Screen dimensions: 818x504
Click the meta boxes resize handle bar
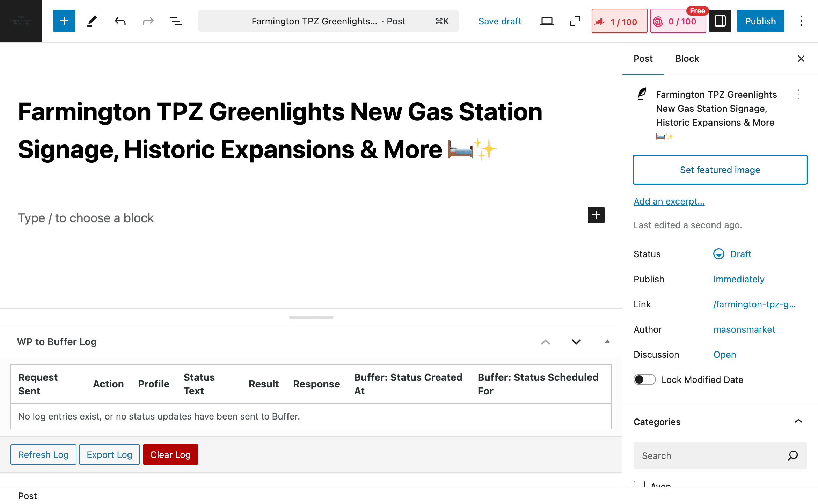point(311,317)
